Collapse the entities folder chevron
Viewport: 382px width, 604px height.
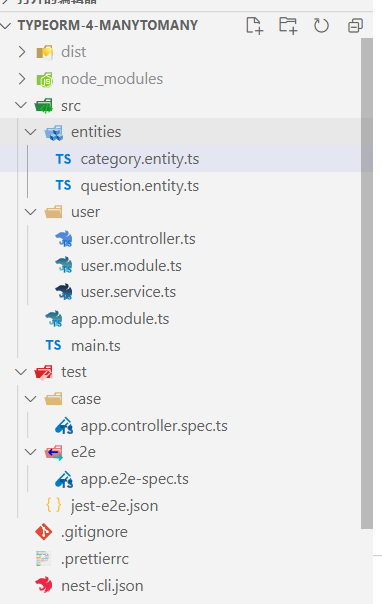pos(30,132)
